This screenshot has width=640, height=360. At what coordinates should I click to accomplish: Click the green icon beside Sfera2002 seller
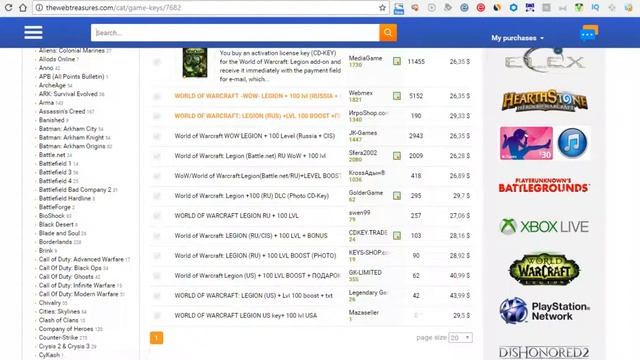click(x=397, y=156)
